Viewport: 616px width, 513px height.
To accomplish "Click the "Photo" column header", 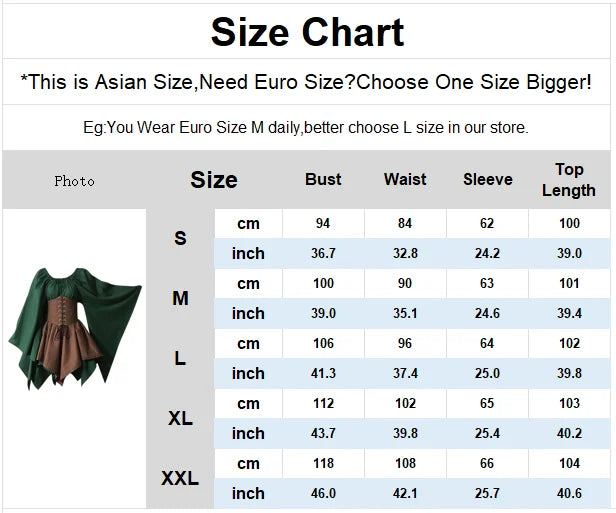I will pos(75,181).
